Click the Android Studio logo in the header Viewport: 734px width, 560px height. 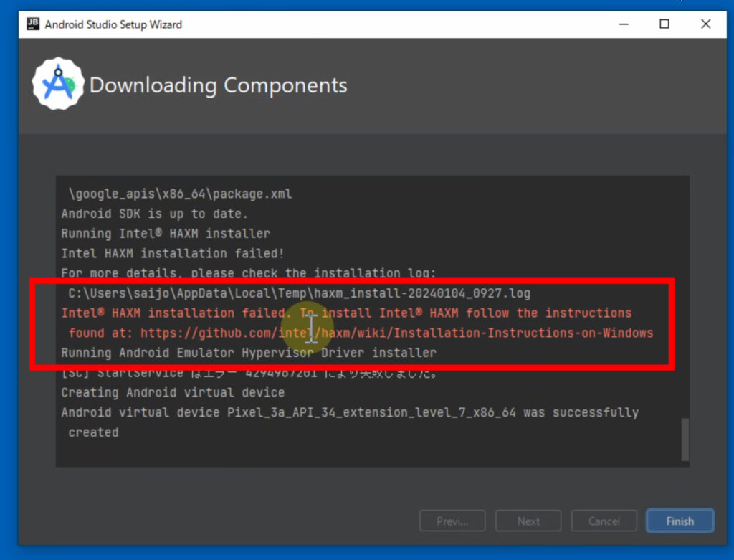point(58,85)
